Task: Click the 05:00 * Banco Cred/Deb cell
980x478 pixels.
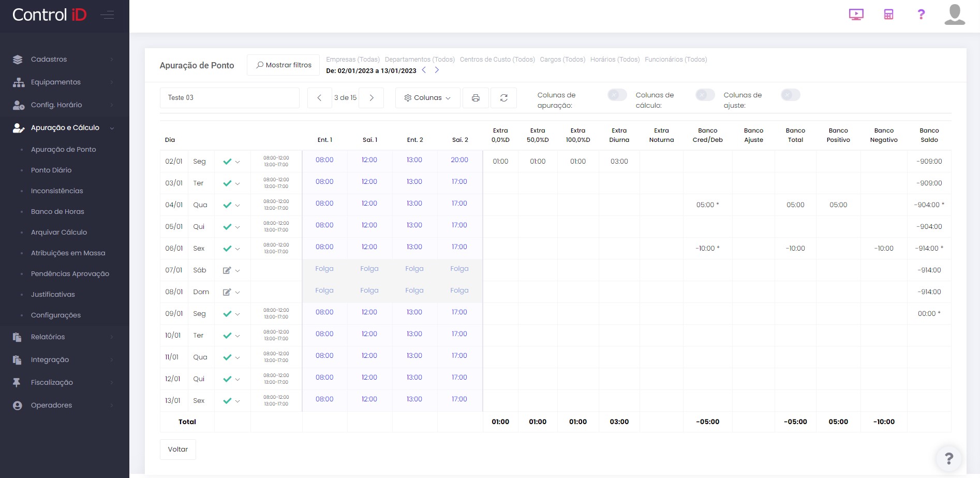Action: (x=707, y=205)
